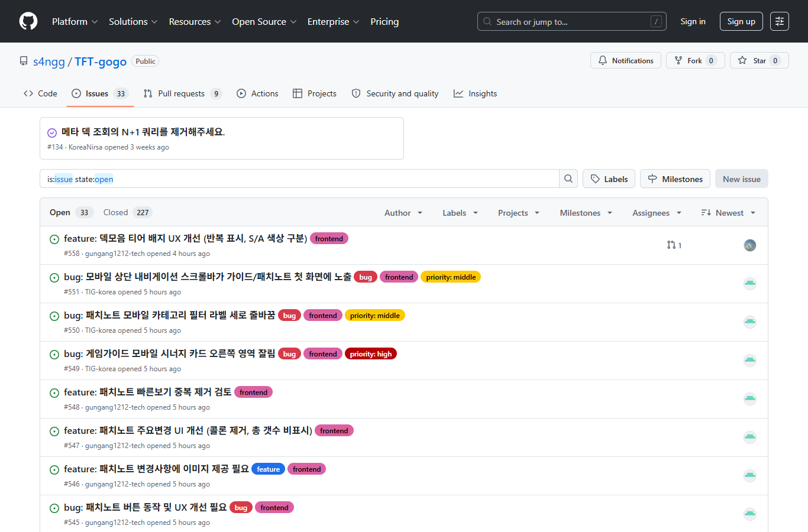Screen dimensions: 808x532
Task: Open the repository Projects tab
Action: click(x=315, y=93)
